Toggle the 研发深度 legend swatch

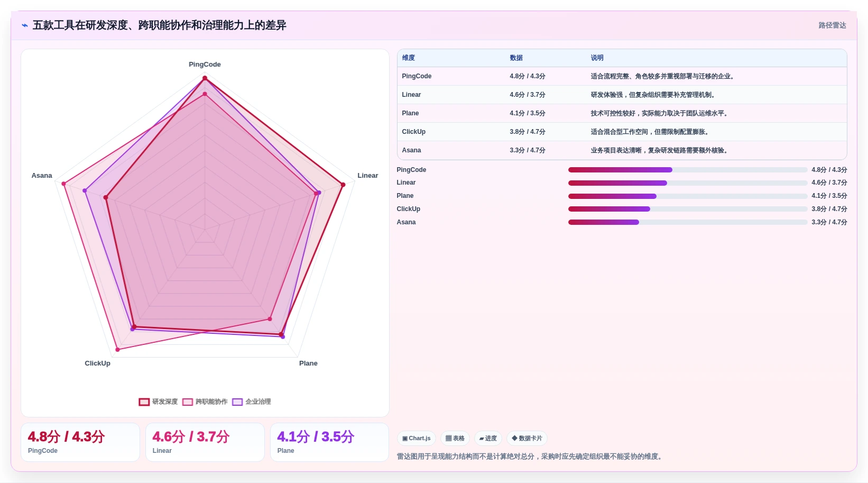pyautogui.click(x=144, y=402)
